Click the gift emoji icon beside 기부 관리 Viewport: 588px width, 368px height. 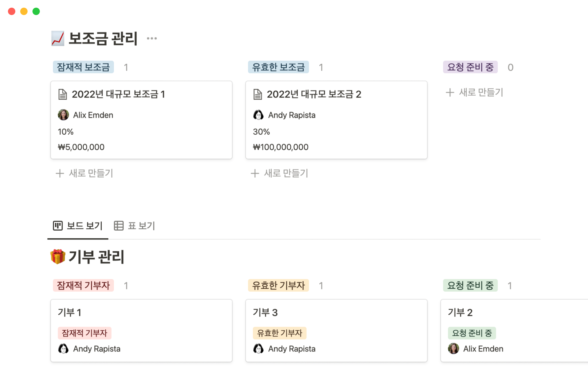tap(58, 257)
